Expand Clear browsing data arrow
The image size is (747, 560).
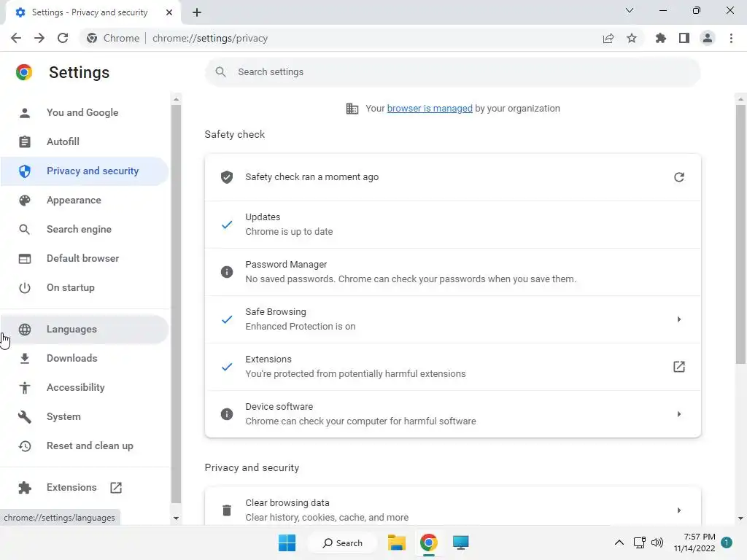tap(679, 510)
